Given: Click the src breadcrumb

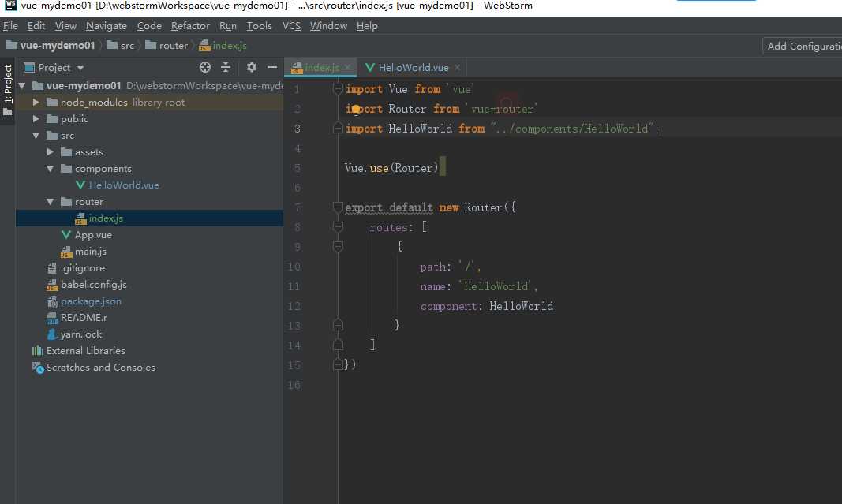Looking at the screenshot, I should point(121,46).
